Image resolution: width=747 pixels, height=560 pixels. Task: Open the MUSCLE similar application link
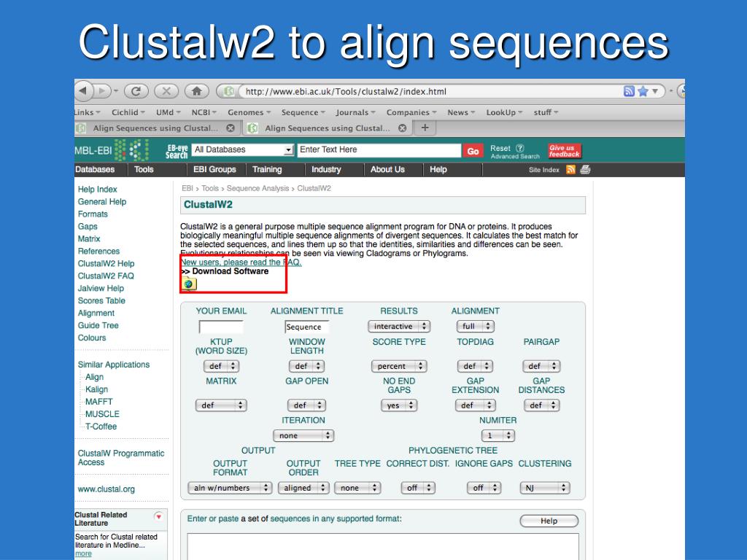tap(102, 414)
